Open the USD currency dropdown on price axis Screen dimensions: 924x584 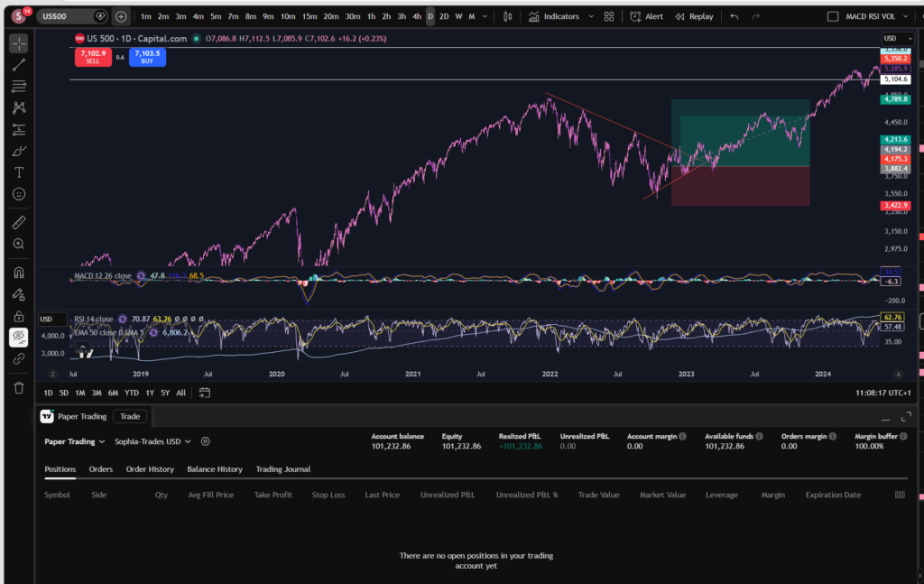897,38
